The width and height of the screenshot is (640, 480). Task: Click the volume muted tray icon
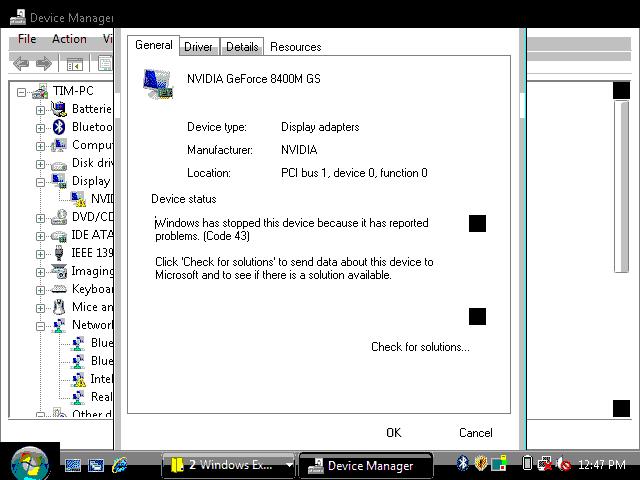coord(564,464)
